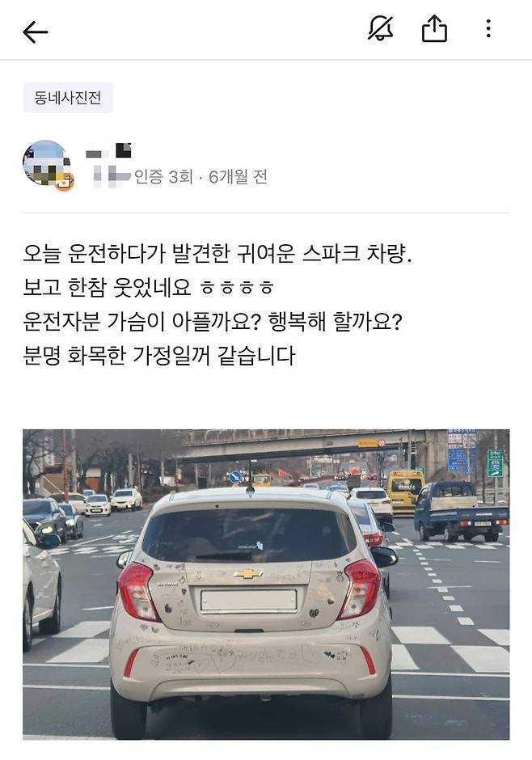532x760 pixels.
Task: Tap the blue truck in the photo
Action: tap(460, 511)
